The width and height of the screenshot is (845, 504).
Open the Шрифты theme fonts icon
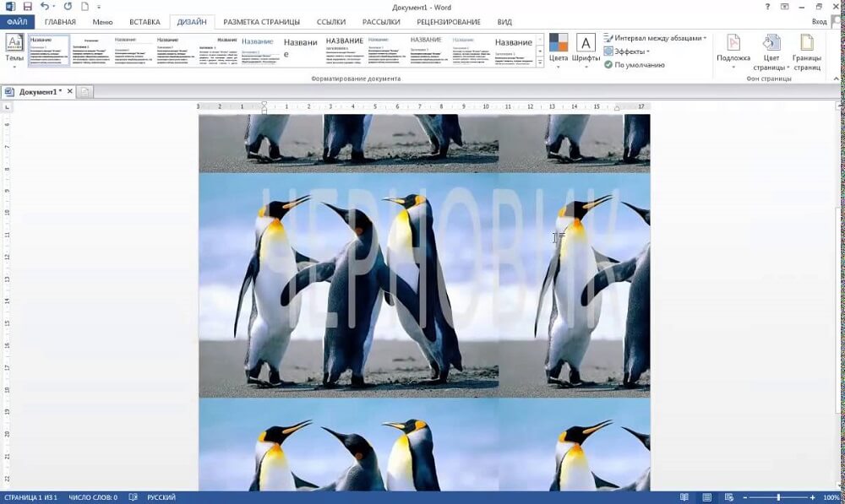tap(586, 50)
